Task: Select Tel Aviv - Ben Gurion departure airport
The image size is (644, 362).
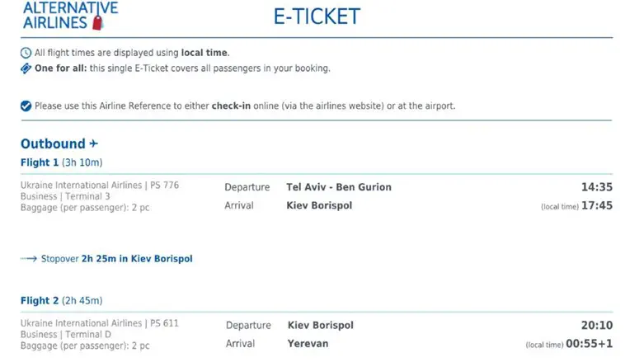Action: click(x=339, y=187)
